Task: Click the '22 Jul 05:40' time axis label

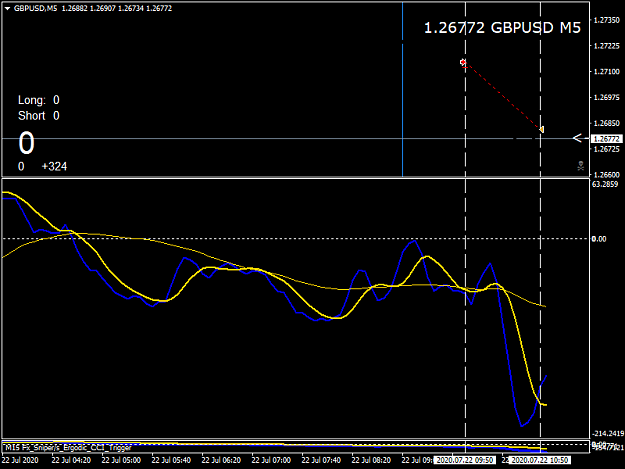Action: coord(171,460)
